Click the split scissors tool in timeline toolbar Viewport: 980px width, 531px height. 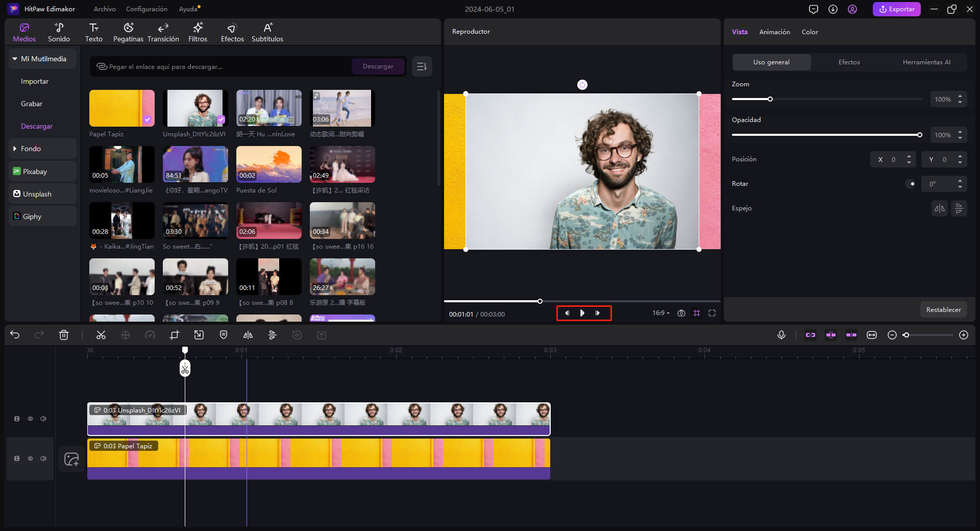pyautogui.click(x=101, y=335)
